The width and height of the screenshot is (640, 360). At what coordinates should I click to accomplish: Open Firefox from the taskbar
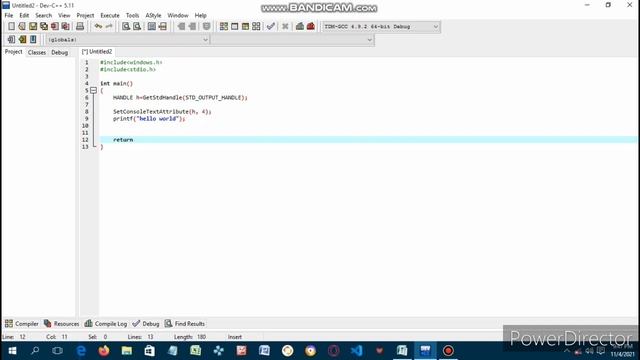click(104, 351)
